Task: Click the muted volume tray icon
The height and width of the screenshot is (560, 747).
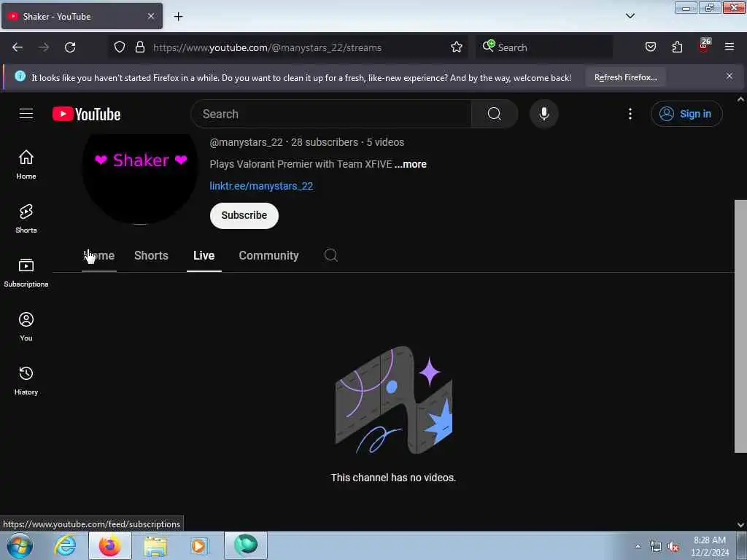Action: (x=673, y=546)
